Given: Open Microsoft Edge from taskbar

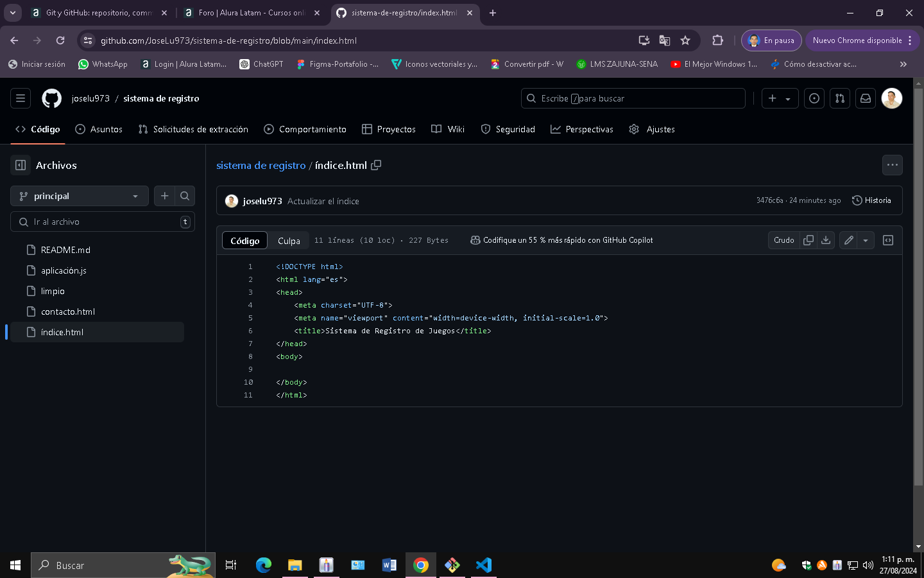Looking at the screenshot, I should point(263,565).
